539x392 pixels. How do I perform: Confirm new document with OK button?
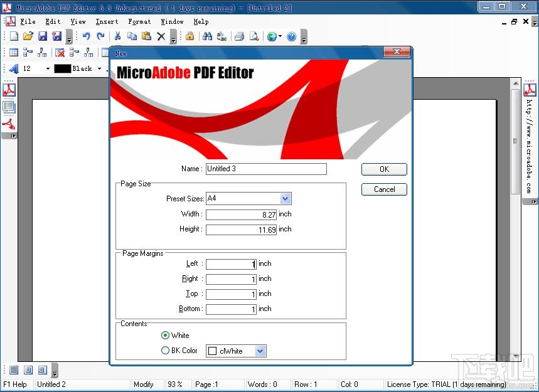pos(384,169)
